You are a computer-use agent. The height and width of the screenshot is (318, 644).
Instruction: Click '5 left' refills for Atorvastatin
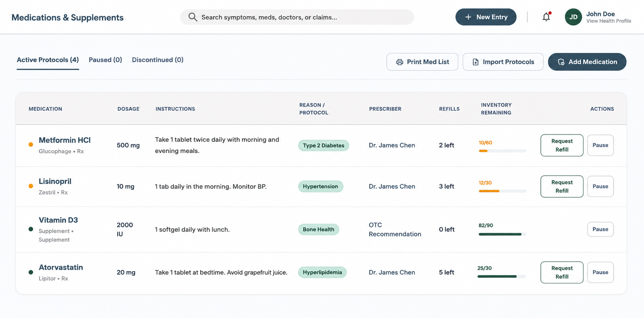pos(446,272)
